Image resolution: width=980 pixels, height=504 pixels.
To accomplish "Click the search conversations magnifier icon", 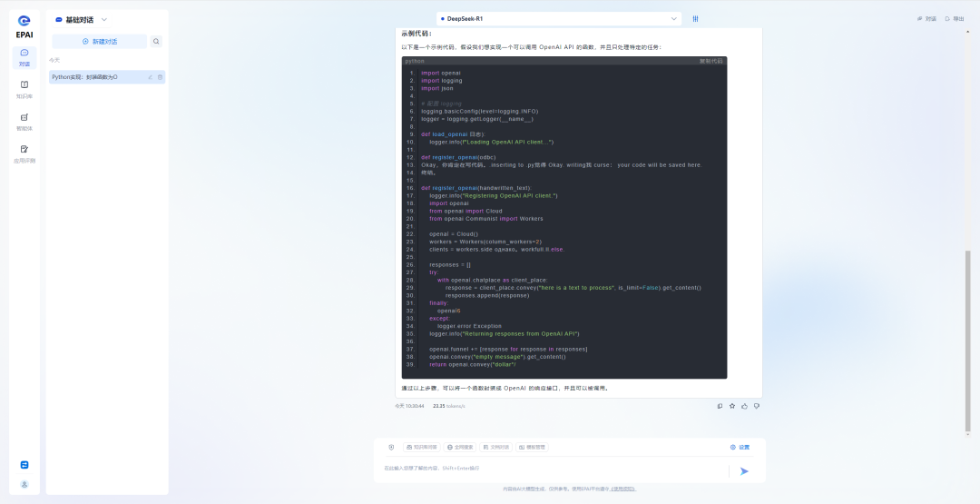I will coord(156,42).
